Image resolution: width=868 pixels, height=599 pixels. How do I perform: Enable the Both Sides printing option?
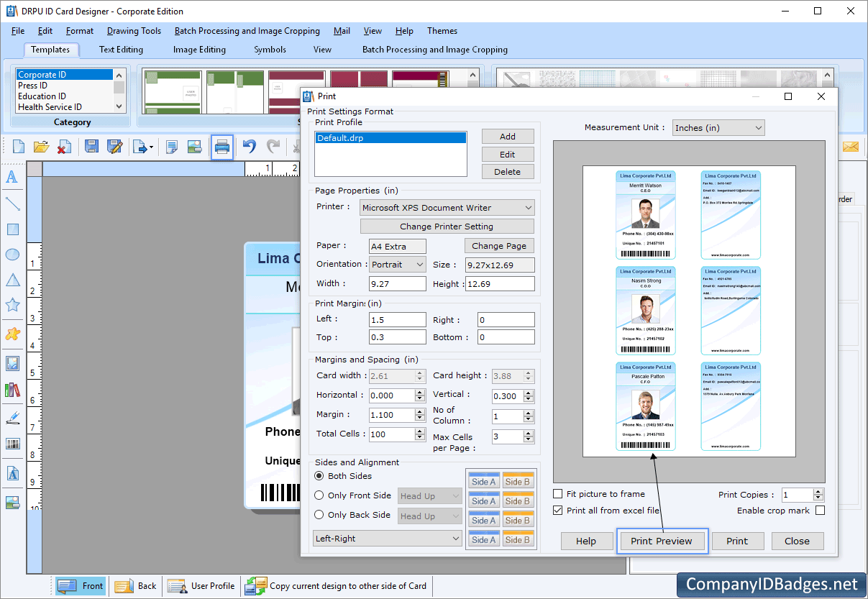tap(318, 476)
